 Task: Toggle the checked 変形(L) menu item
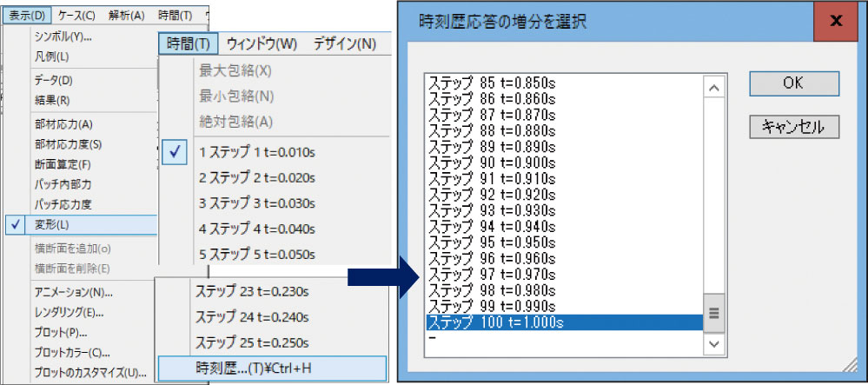(x=81, y=224)
